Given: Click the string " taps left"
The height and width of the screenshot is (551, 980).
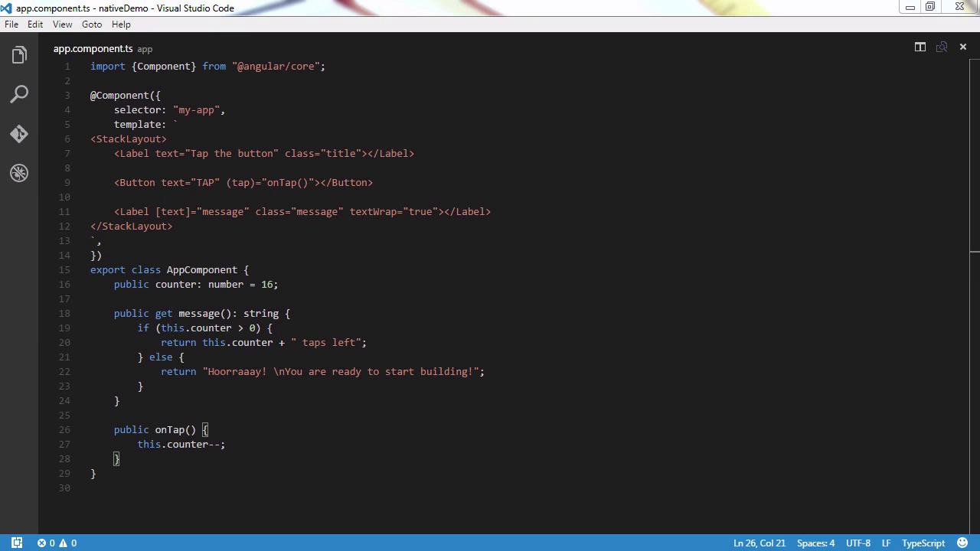Looking at the screenshot, I should click(326, 342).
